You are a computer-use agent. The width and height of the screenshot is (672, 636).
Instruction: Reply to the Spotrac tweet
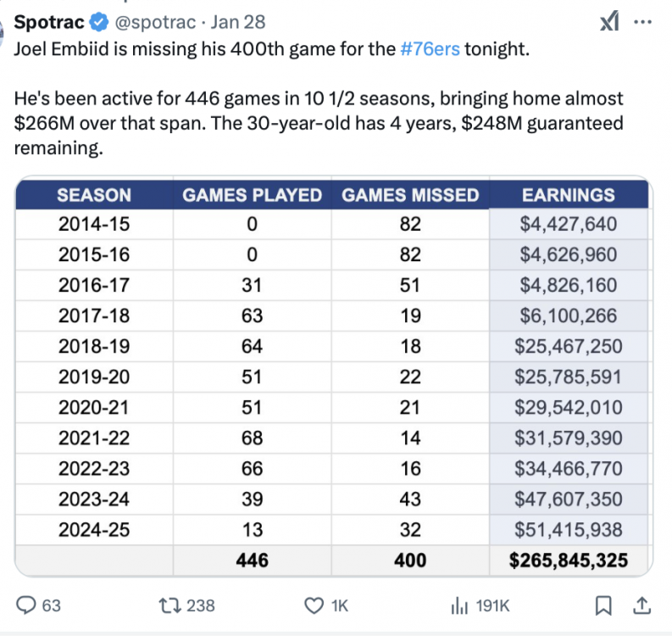coord(28,605)
